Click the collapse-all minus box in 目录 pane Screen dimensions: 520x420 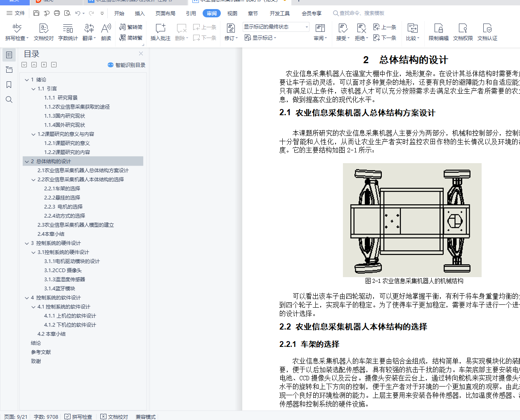54,65
